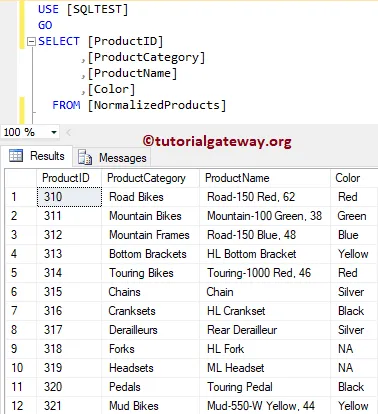Select the HL Bottom Bracket name cell
Screen dimensions: 378x414
pos(265,254)
